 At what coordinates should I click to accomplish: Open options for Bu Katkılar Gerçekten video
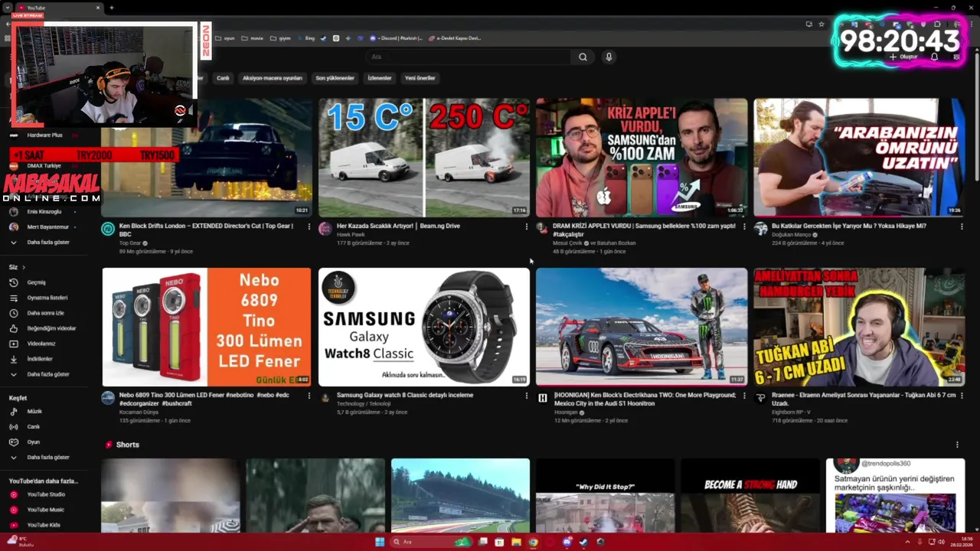point(962,227)
